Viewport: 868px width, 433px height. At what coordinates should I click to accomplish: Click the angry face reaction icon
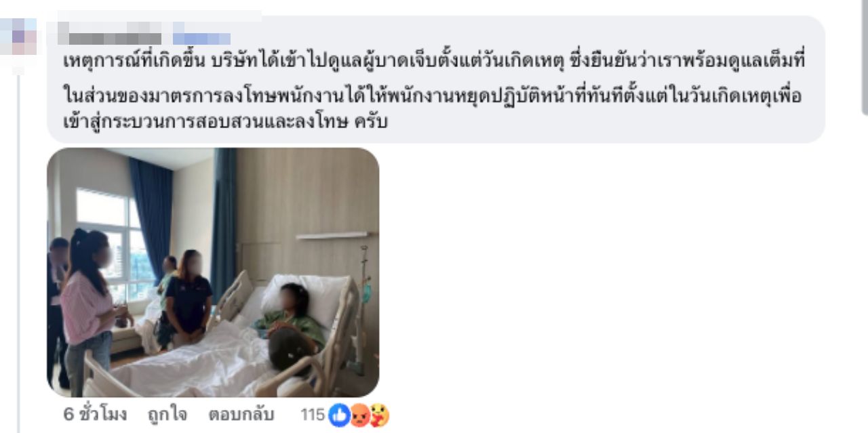(359, 415)
